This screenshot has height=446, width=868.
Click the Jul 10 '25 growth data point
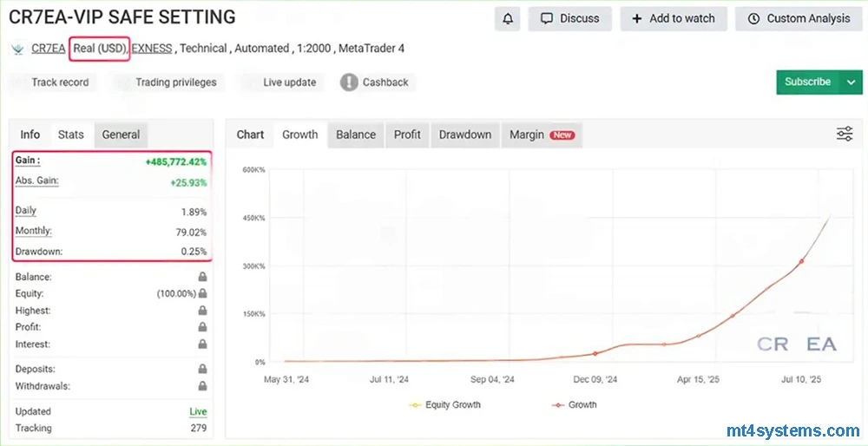pyautogui.click(x=801, y=261)
